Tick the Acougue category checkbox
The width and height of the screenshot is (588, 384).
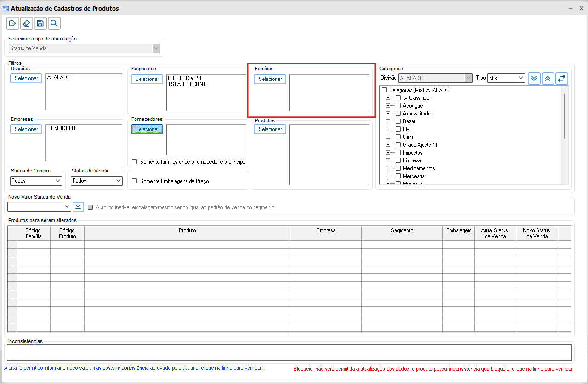coord(398,106)
